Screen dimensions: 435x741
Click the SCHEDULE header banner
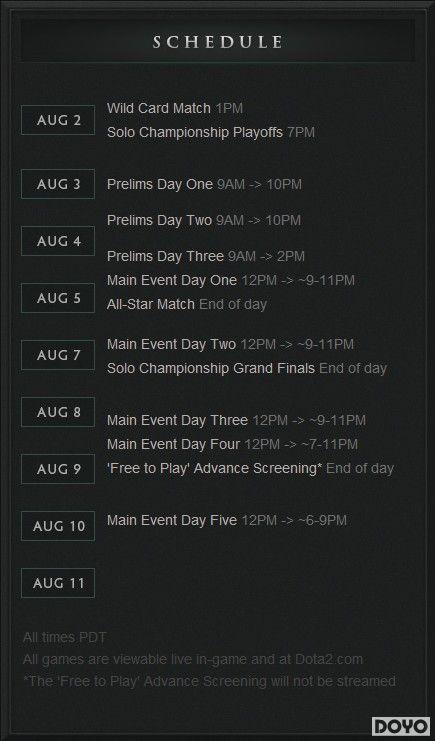pyautogui.click(x=218, y=42)
